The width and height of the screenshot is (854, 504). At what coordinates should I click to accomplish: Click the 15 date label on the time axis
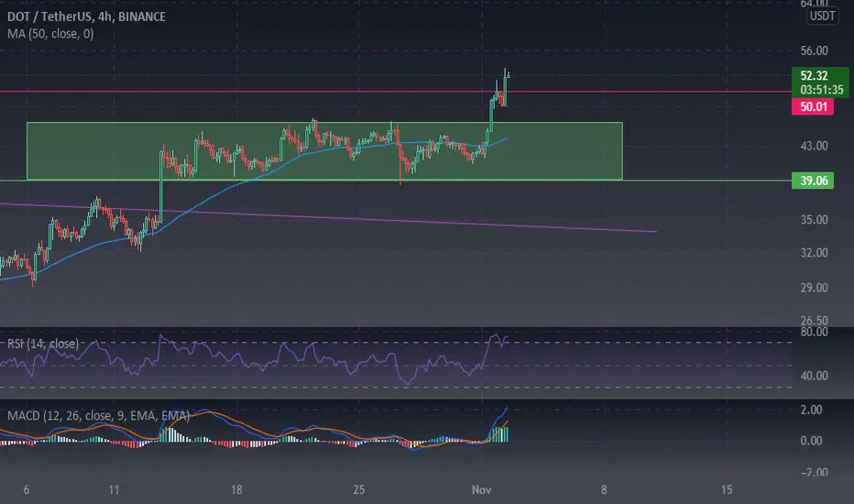point(727,490)
